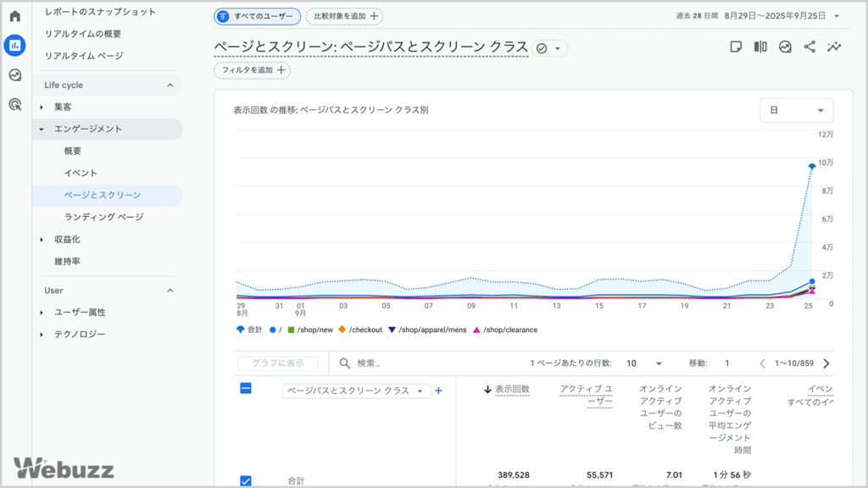This screenshot has height=488, width=868.
Task: Click the /shop/new green legend square
Action: tap(291, 330)
